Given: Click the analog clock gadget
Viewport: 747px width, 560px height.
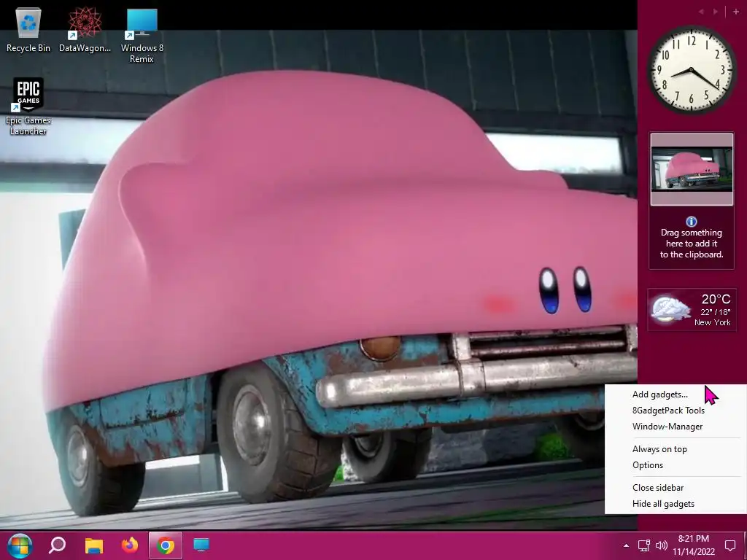Looking at the screenshot, I should (x=692, y=69).
